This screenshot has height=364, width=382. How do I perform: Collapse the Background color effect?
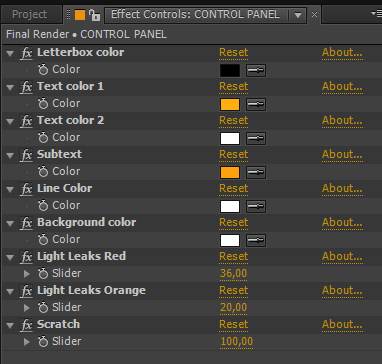[x=10, y=224]
